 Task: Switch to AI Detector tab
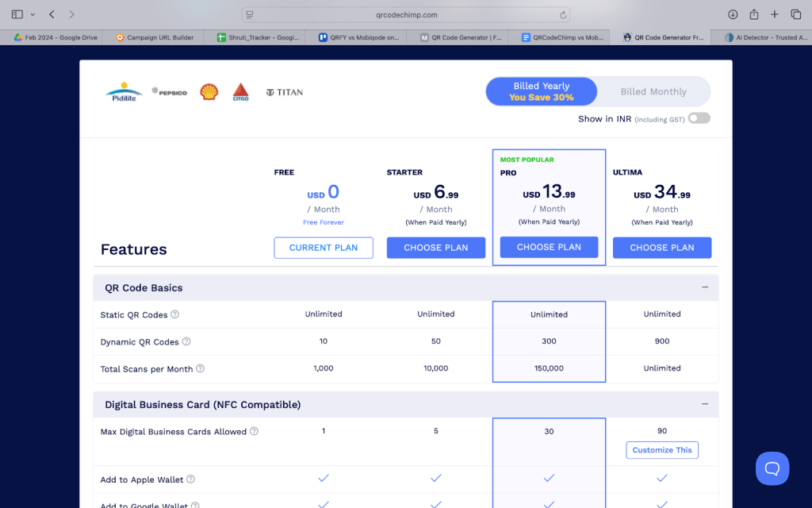pos(765,37)
